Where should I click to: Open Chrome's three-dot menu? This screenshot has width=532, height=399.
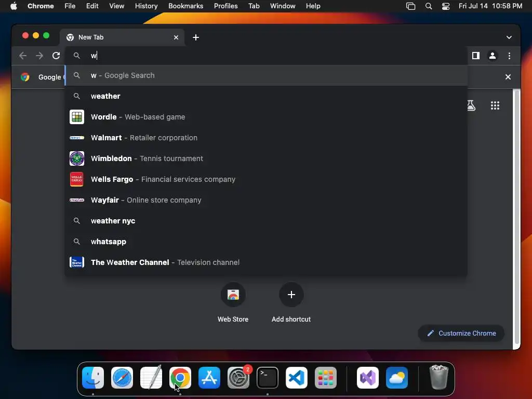tap(509, 56)
